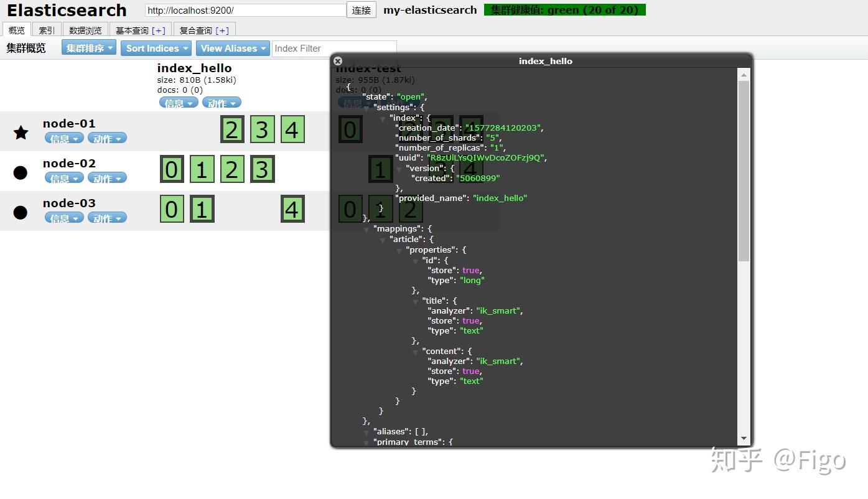Select shard 3 of index_hello on node-01
Image resolution: width=868 pixels, height=499 pixels.
262,130
